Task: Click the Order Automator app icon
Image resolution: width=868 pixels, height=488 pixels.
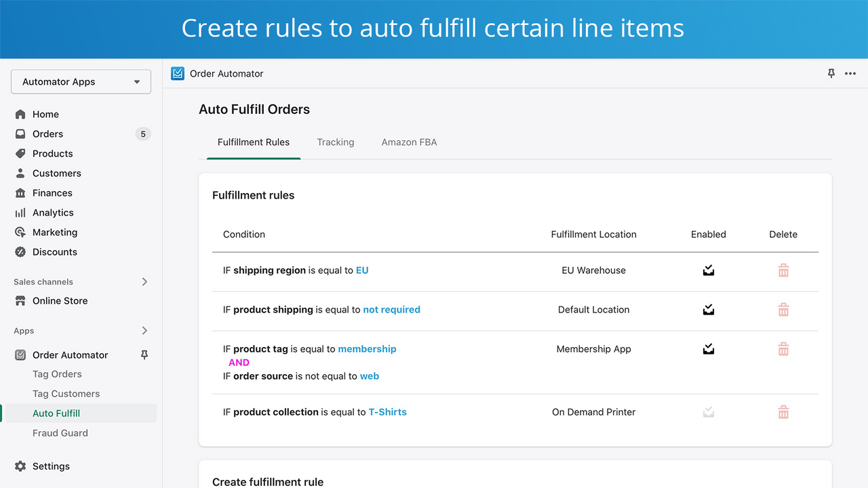Action: 177,73
